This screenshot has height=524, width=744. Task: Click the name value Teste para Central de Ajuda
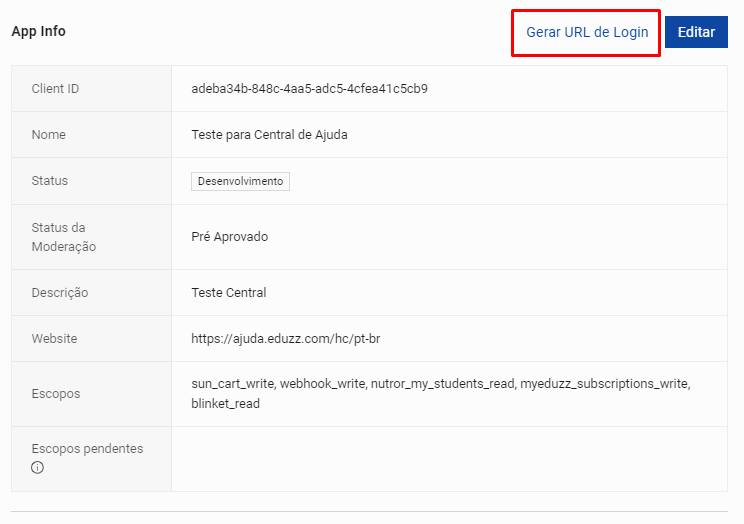tap(270, 135)
